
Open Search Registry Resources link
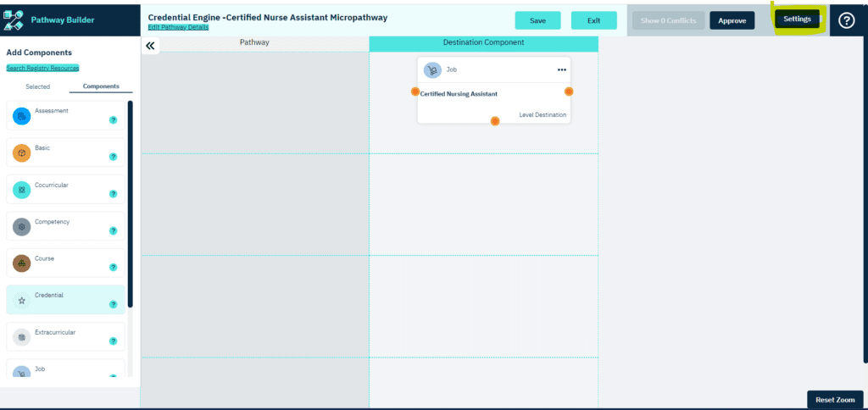[x=42, y=68]
